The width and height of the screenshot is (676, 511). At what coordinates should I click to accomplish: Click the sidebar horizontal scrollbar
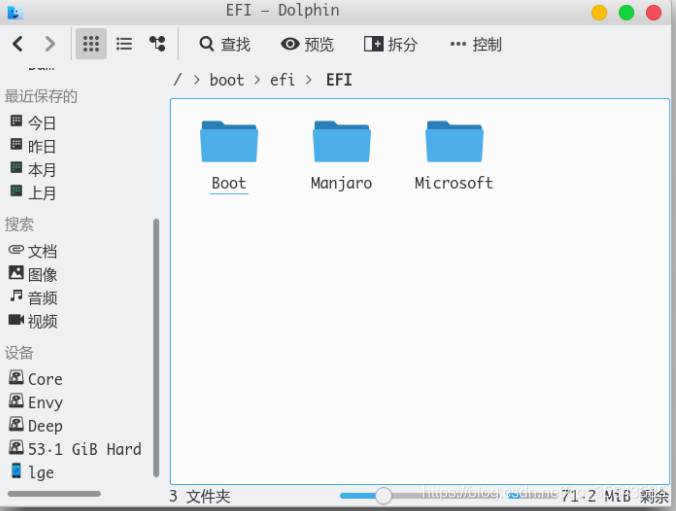pos(54,494)
